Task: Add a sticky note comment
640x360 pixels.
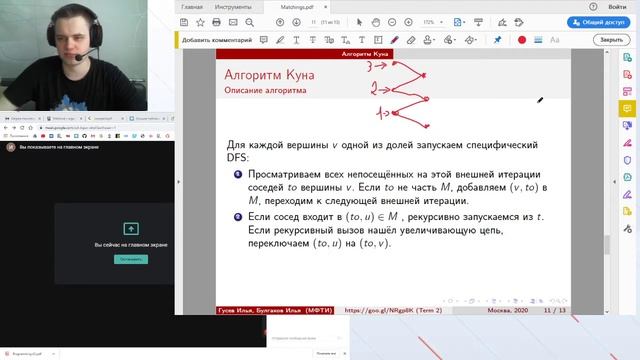Action: pos(264,40)
